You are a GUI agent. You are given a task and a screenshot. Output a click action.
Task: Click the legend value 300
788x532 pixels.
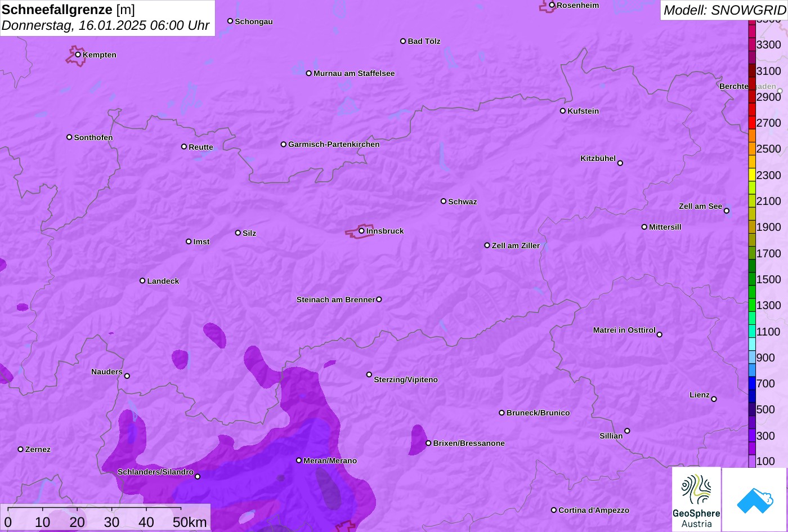pos(765,436)
